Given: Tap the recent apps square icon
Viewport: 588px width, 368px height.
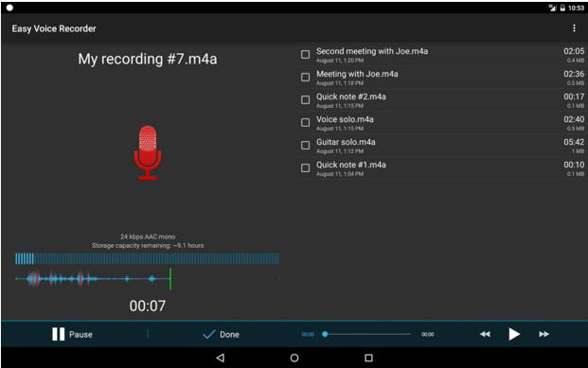Looking at the screenshot, I should 368,358.
